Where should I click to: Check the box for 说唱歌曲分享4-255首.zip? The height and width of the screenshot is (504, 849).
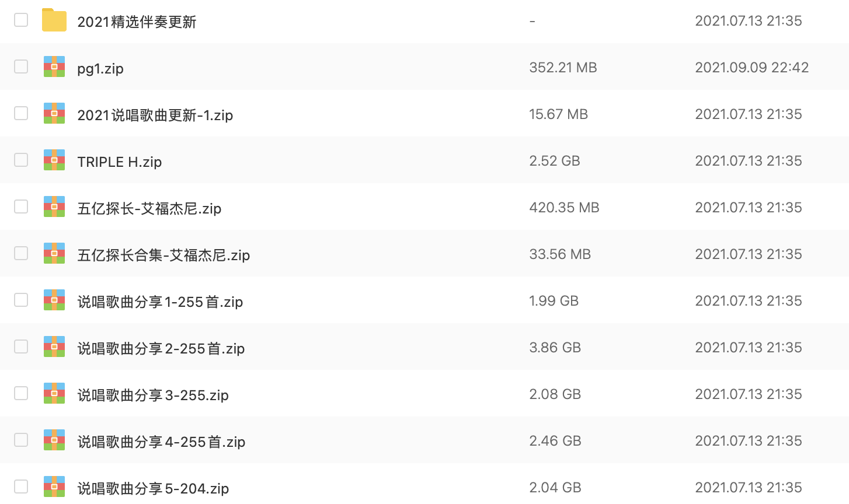pyautogui.click(x=21, y=440)
